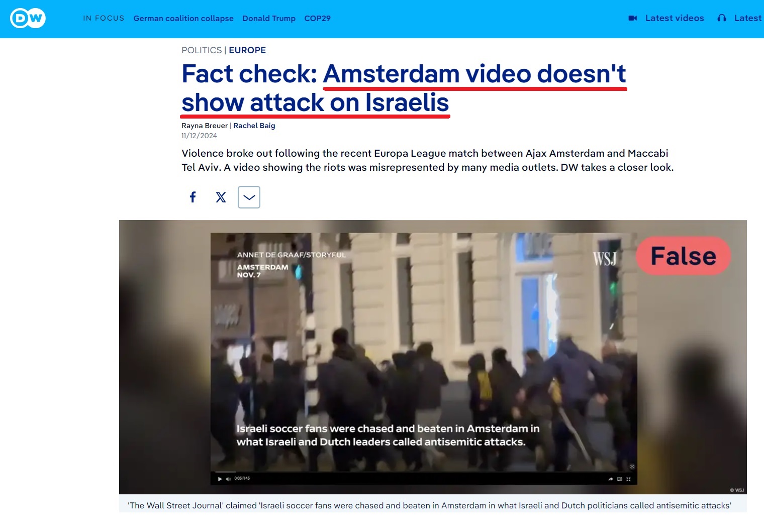Viewport: 764px width, 532px height.
Task: Play the embedded WSJ video
Action: point(220,479)
